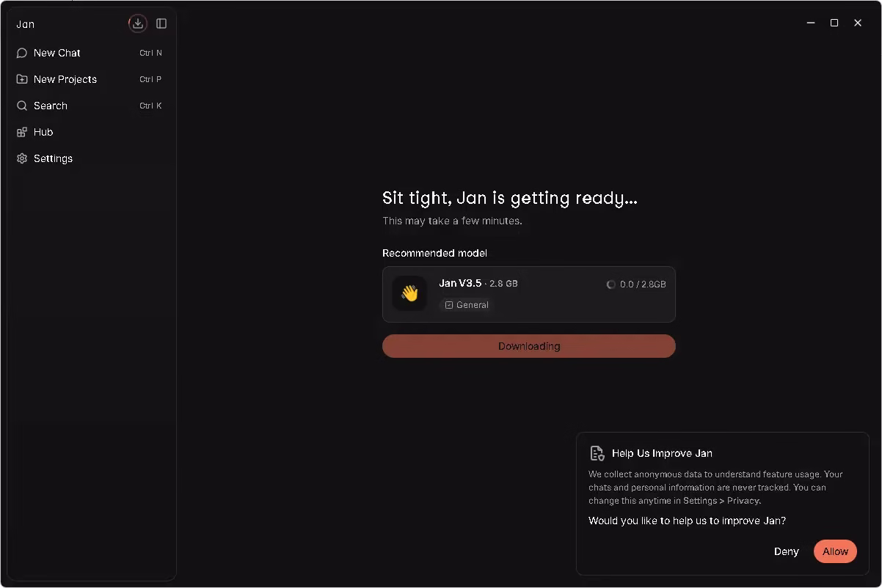Allow anonymous data collection
This screenshot has height=588, width=882.
[835, 551]
